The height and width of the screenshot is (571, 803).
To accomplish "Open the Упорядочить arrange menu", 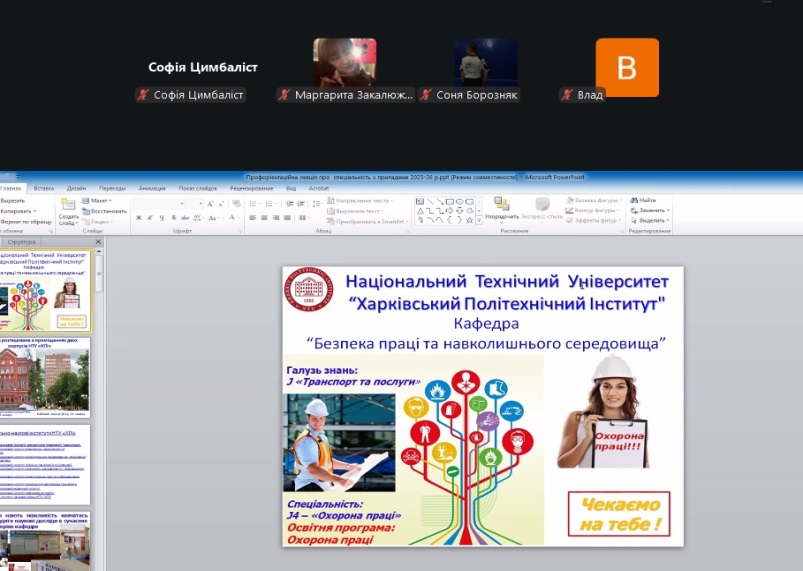I will pyautogui.click(x=502, y=209).
